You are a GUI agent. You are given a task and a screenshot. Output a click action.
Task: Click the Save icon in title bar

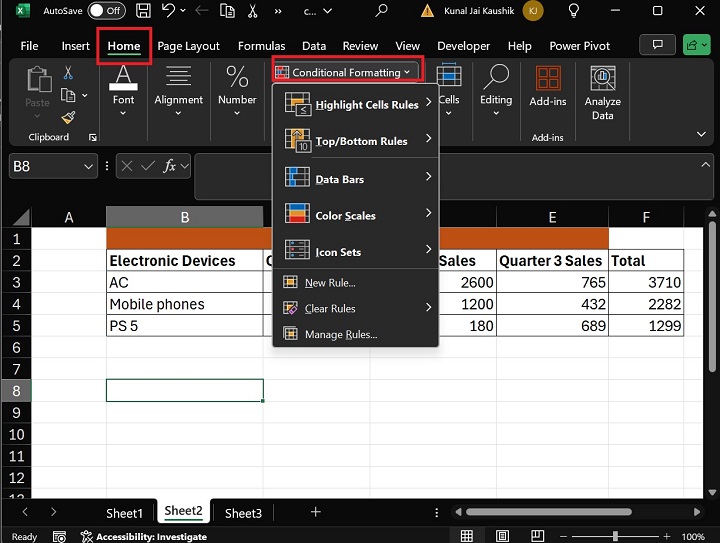143,12
